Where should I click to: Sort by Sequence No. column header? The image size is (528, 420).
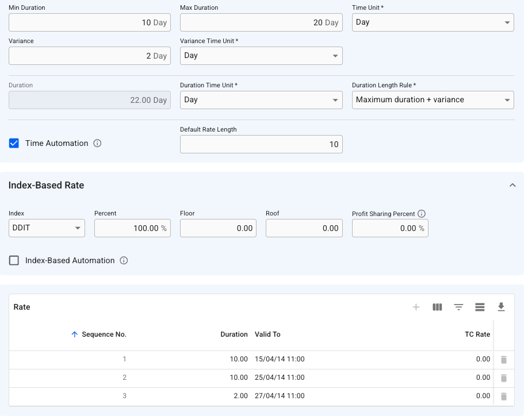(104, 334)
